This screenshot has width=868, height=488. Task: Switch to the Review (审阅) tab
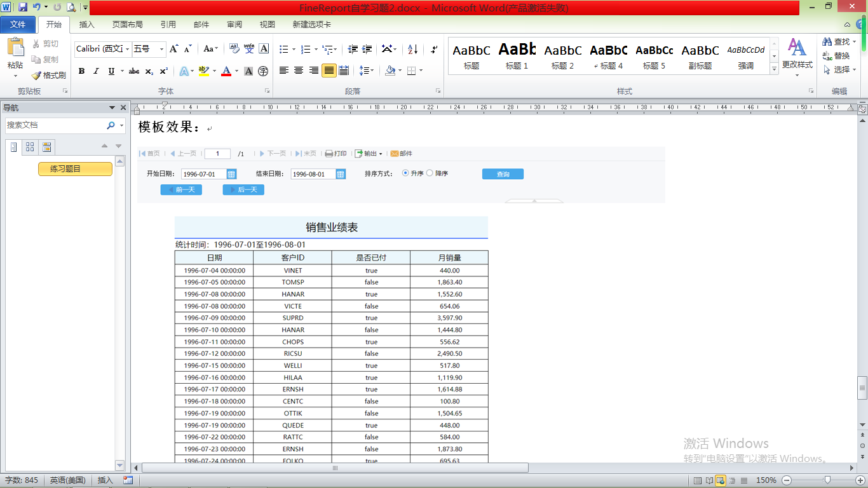[234, 25]
